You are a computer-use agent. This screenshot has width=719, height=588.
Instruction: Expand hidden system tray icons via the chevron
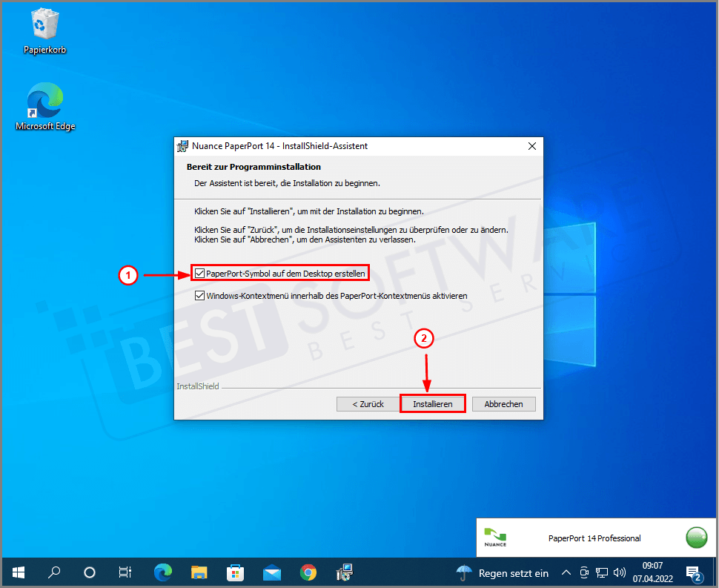pyautogui.click(x=566, y=572)
